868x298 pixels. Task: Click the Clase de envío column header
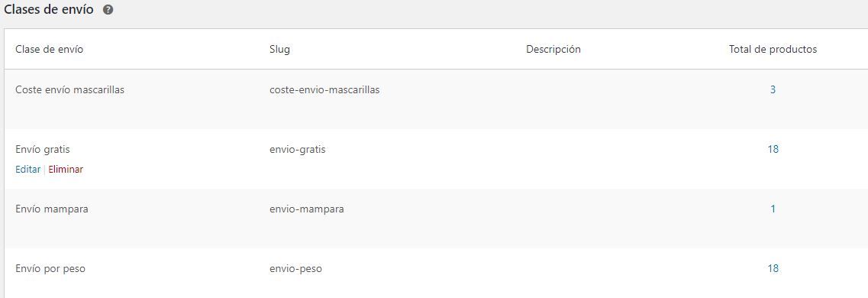pyautogui.click(x=50, y=49)
